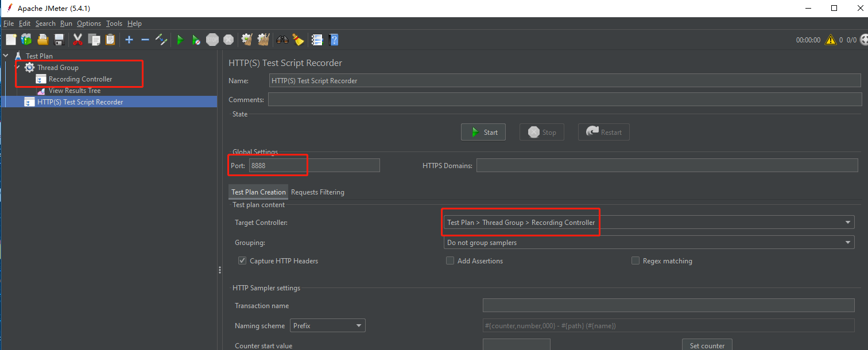Toggle selected elements with the toggle icon
The image size is (868, 350).
click(x=161, y=40)
